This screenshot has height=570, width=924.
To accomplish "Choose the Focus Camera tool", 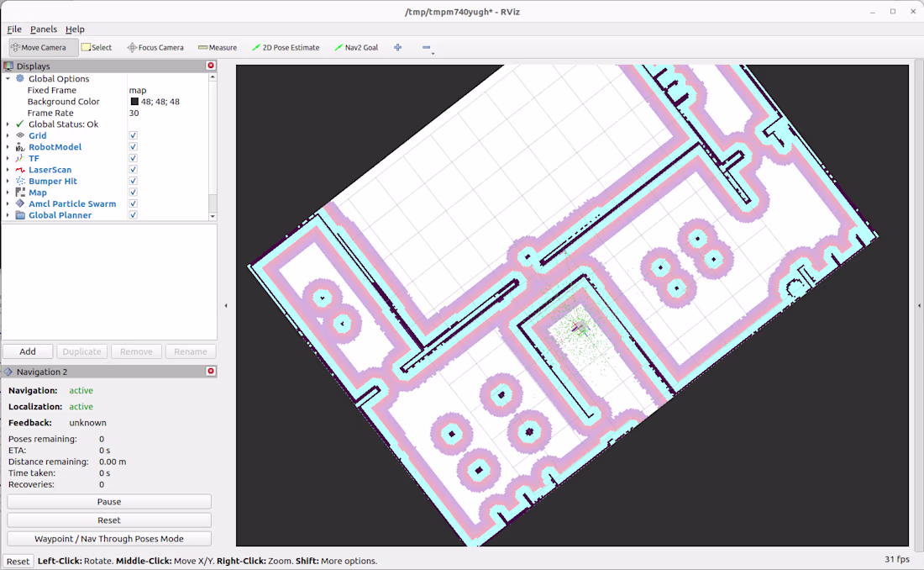I will [155, 48].
